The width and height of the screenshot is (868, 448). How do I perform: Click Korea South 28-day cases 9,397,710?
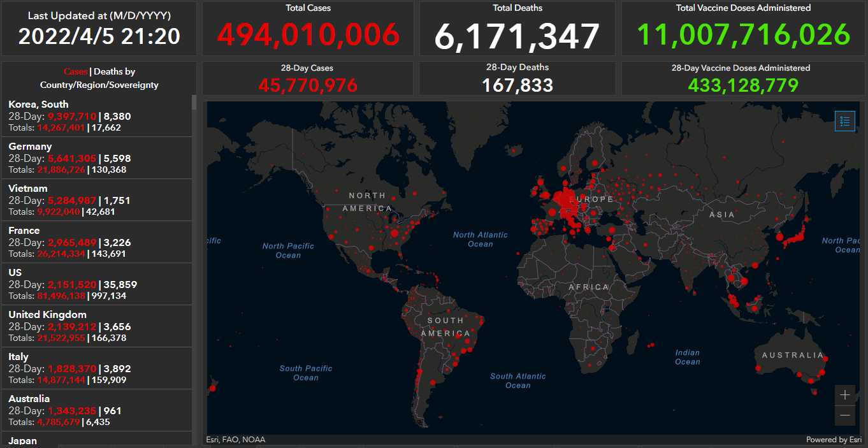coord(72,117)
